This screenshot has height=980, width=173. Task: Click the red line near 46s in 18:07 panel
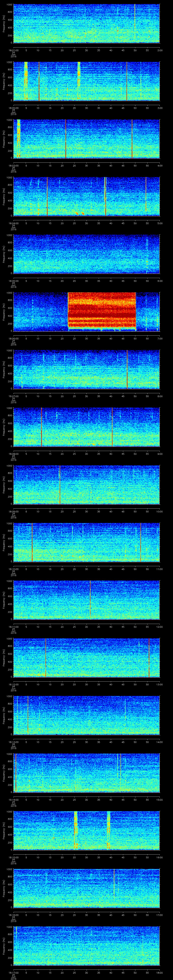pyautogui.click(x=127, y=369)
